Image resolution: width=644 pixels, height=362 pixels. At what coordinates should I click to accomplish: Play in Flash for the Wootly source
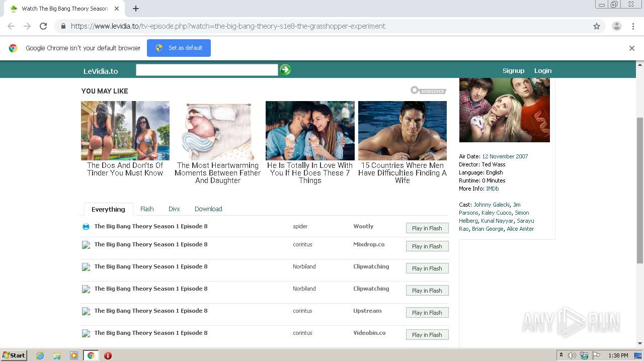427,228
